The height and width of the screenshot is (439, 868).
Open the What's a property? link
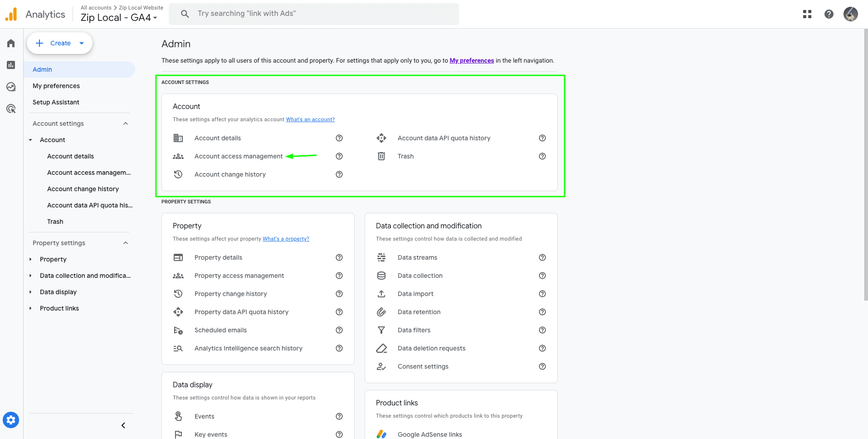click(286, 239)
